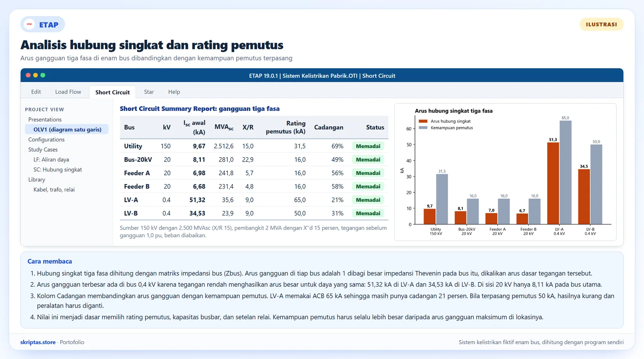The height and width of the screenshot is (359, 644).
Task: Click the green maximize dot
Action: (x=43, y=75)
